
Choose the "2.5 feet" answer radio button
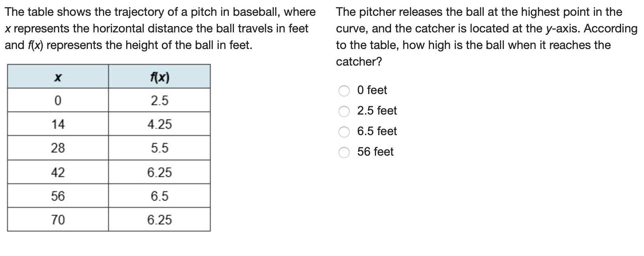[344, 111]
